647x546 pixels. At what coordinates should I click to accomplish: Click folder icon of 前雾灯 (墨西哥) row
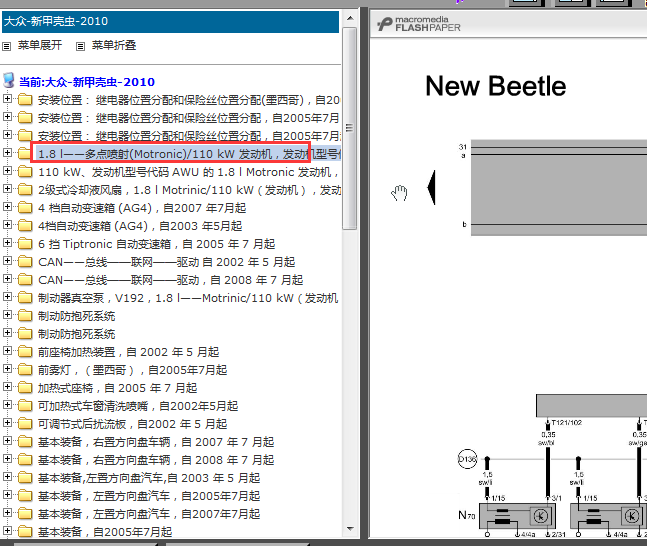click(x=25, y=369)
